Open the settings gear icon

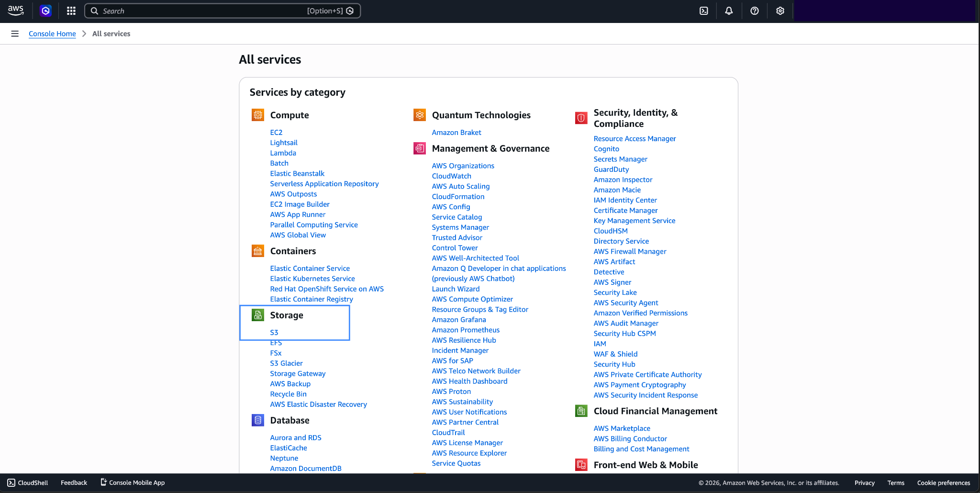tap(780, 11)
